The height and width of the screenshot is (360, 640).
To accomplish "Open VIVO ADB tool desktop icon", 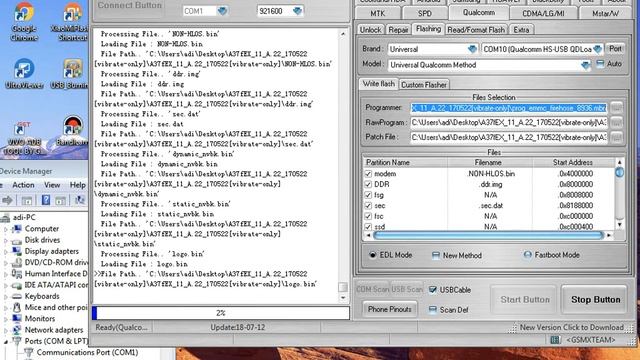I will (x=24, y=138).
